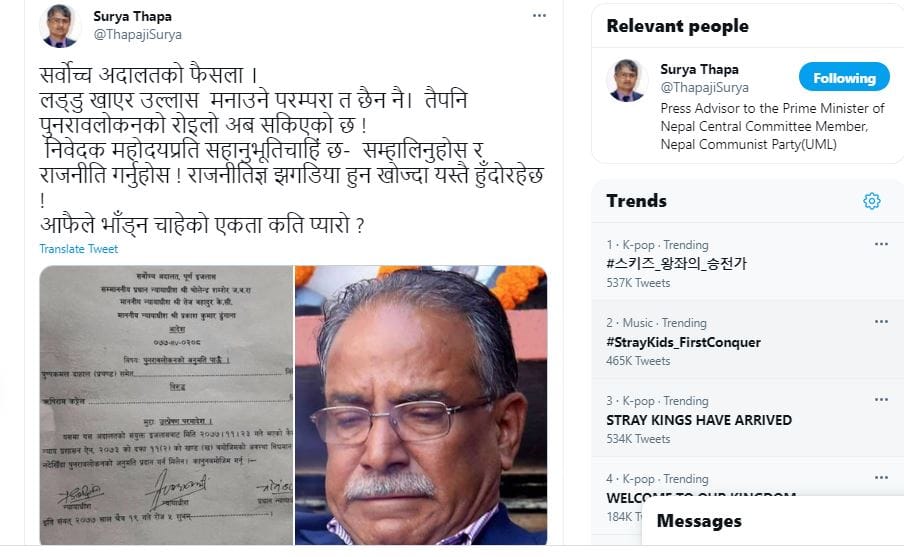Open Surya Thapa's name in Relevant people
Image resolution: width=904 pixels, height=557 pixels.
pos(699,69)
